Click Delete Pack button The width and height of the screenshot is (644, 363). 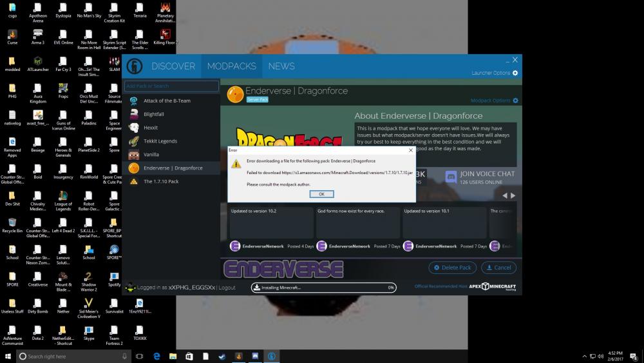(452, 268)
